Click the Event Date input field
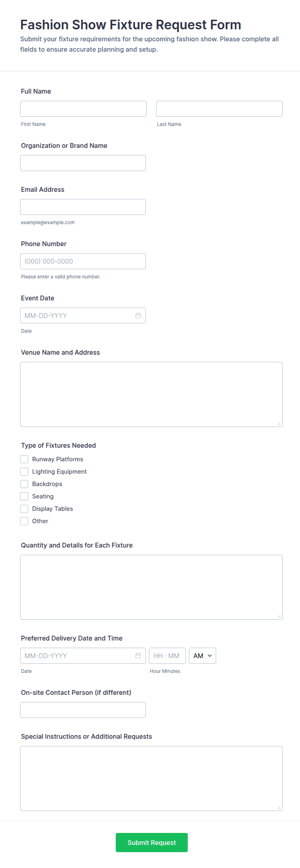Screen dimensions: 300x868 click(x=83, y=316)
